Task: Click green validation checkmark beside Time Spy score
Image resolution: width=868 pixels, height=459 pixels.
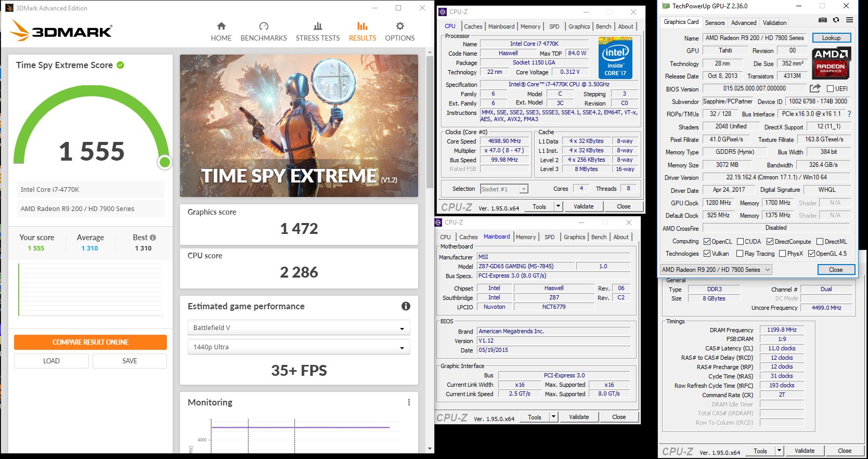Action: (x=121, y=65)
